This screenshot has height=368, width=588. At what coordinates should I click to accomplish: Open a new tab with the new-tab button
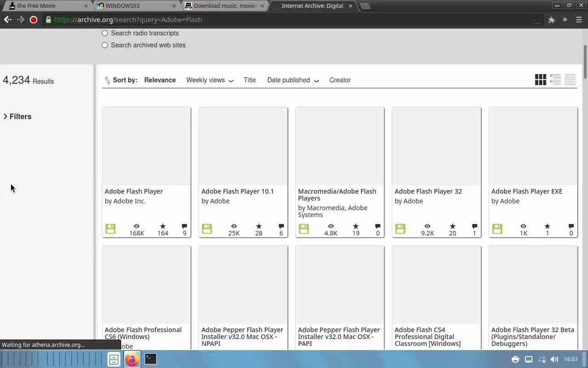coord(365,6)
